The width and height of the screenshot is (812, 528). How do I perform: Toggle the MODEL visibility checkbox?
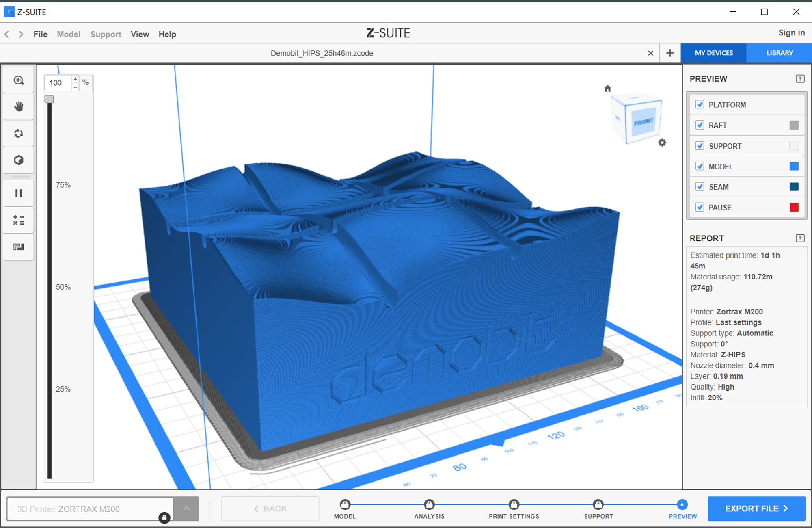point(700,166)
